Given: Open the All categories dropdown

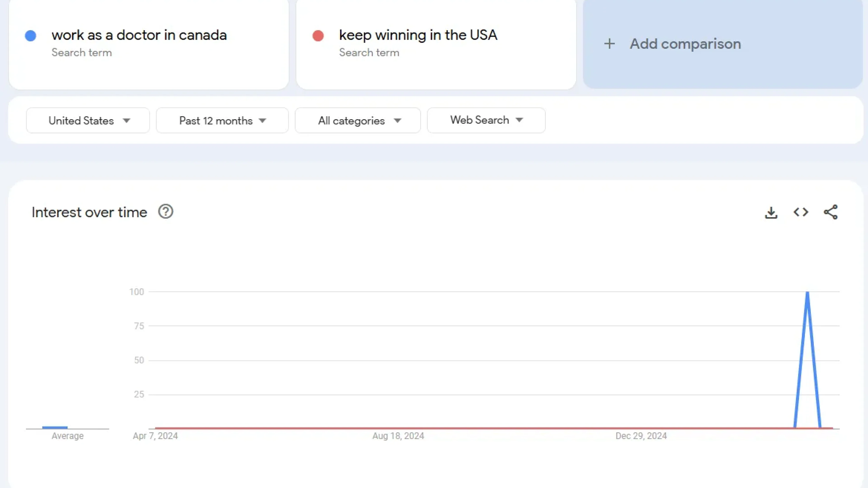Looking at the screenshot, I should [x=358, y=121].
